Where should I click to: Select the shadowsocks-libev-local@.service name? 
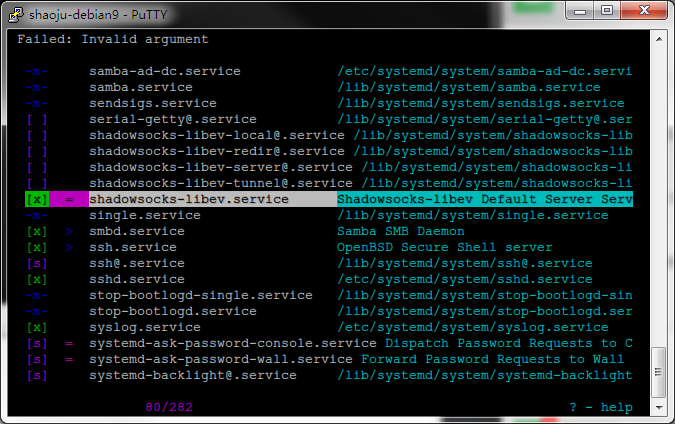[x=217, y=135]
